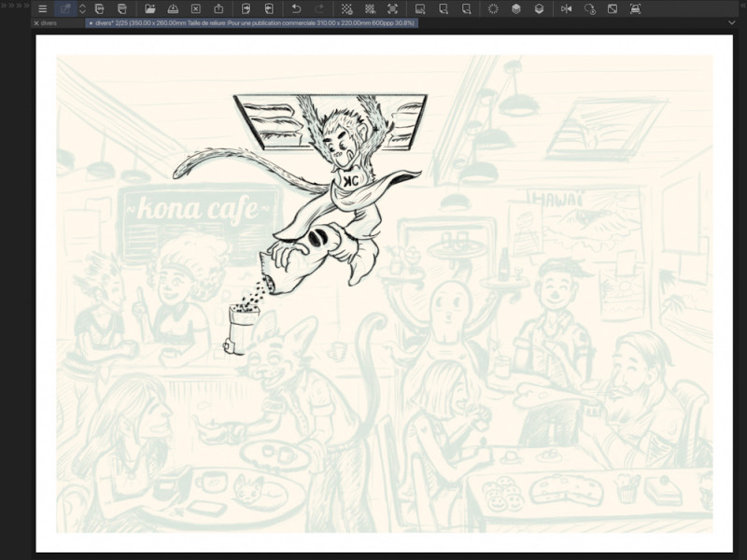Switch to the short 'divers' tab

pos(49,22)
